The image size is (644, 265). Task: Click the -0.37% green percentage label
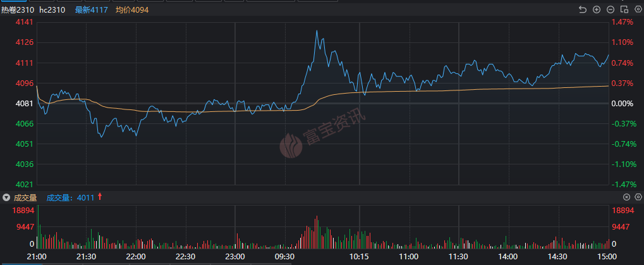624,124
